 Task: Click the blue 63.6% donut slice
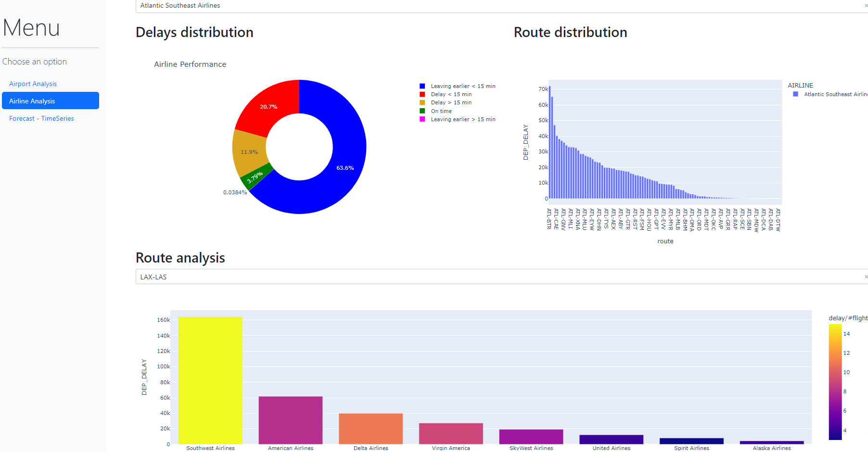345,167
